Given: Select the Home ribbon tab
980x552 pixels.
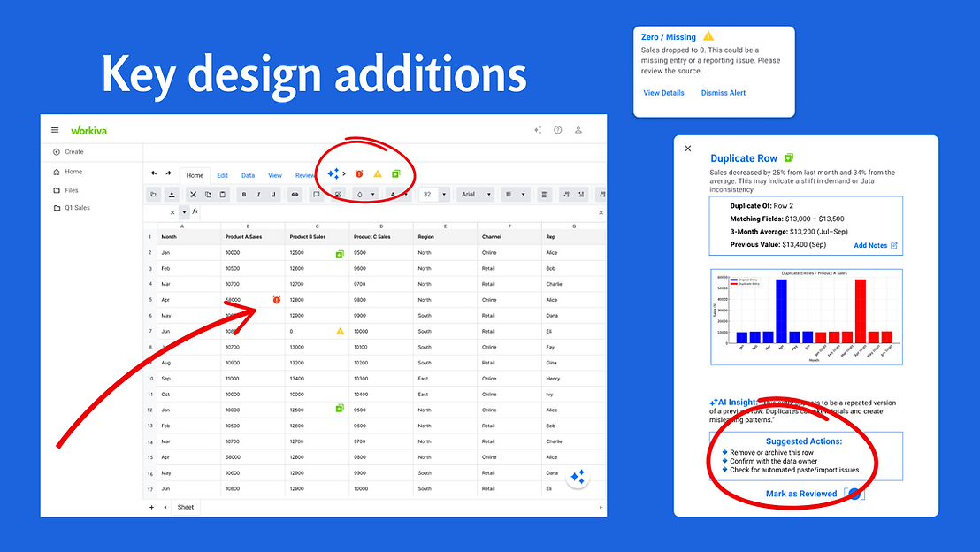Looking at the screenshot, I should click(x=195, y=176).
